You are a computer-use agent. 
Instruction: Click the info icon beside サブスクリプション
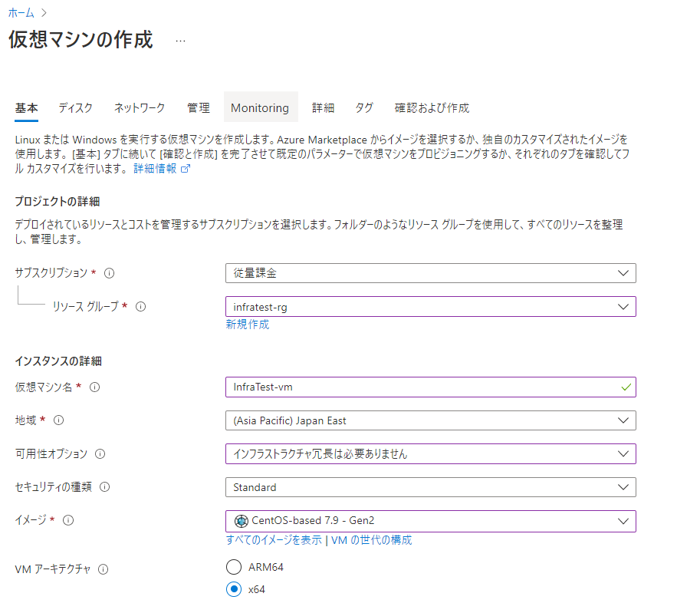coord(110,273)
